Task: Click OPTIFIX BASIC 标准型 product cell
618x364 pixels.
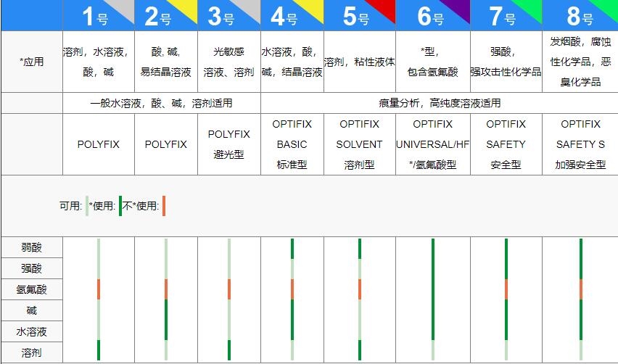Action: 292,144
